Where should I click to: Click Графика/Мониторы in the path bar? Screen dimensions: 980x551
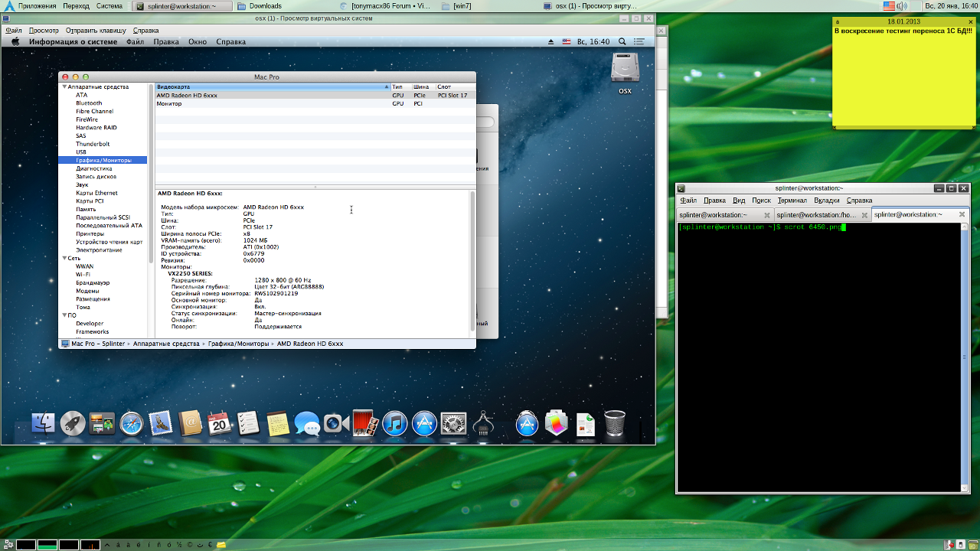(237, 344)
